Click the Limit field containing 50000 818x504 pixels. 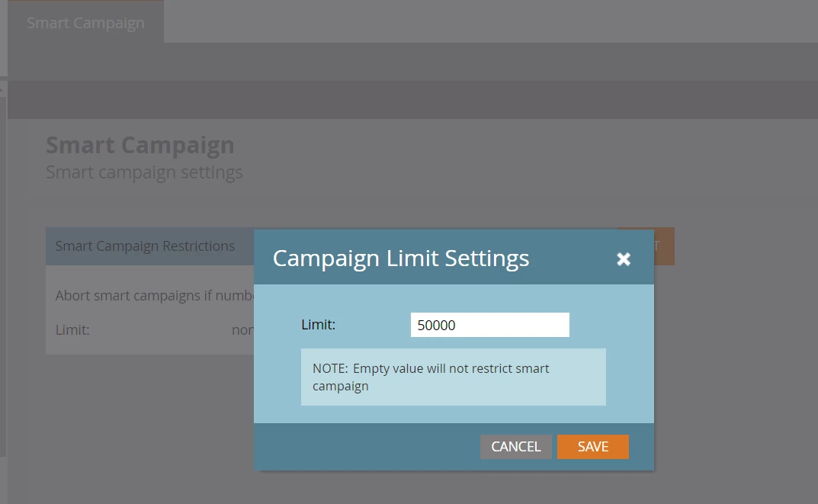click(490, 325)
